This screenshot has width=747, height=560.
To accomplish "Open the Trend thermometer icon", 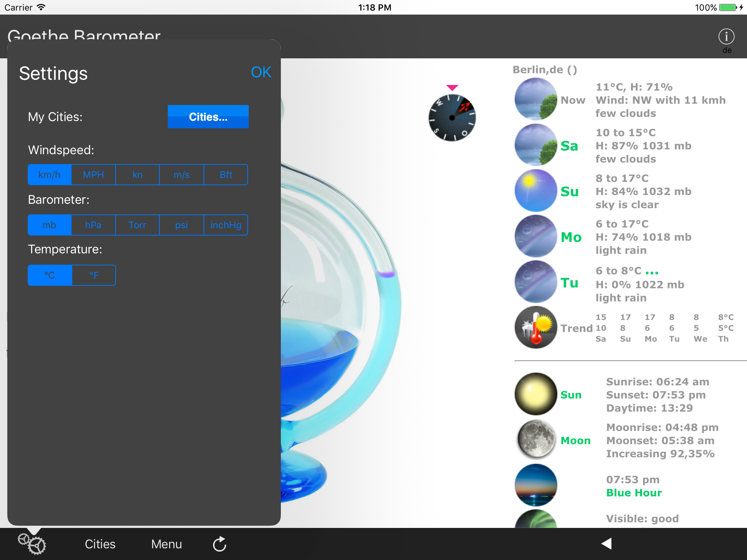I will pos(535,327).
